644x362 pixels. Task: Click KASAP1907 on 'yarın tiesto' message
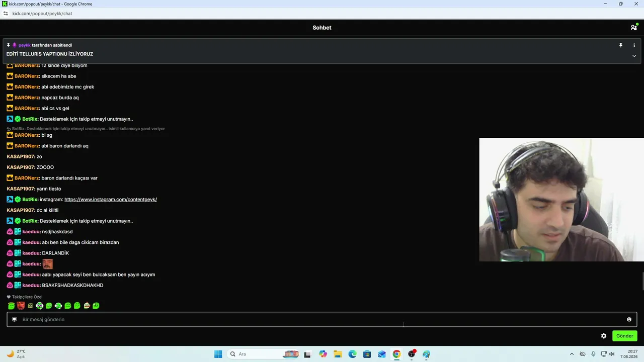coord(21,189)
